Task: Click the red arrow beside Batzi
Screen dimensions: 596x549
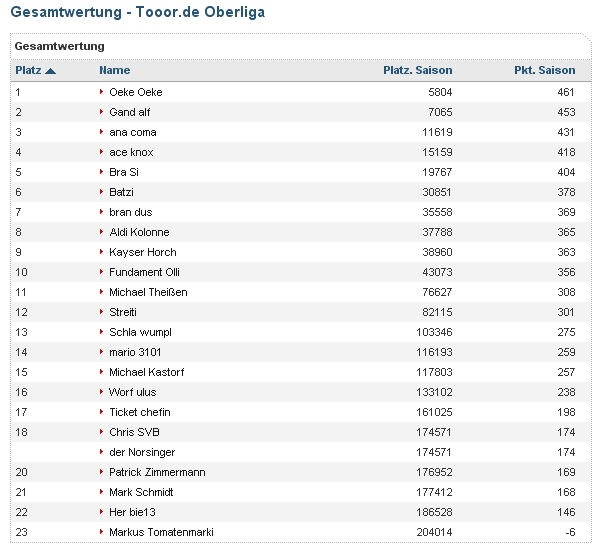Action: click(x=101, y=192)
